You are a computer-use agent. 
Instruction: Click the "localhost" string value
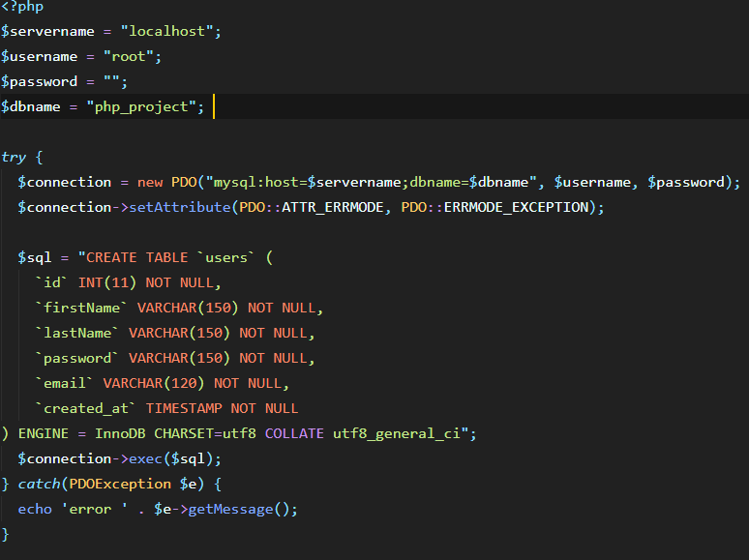pyautogui.click(x=170, y=31)
